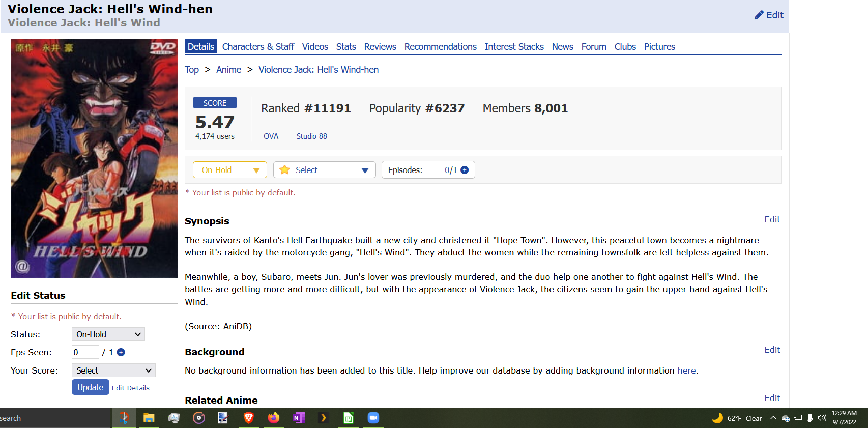The image size is (868, 428).
Task: Click the Edit link beside Synopsis
Action: 772,219
